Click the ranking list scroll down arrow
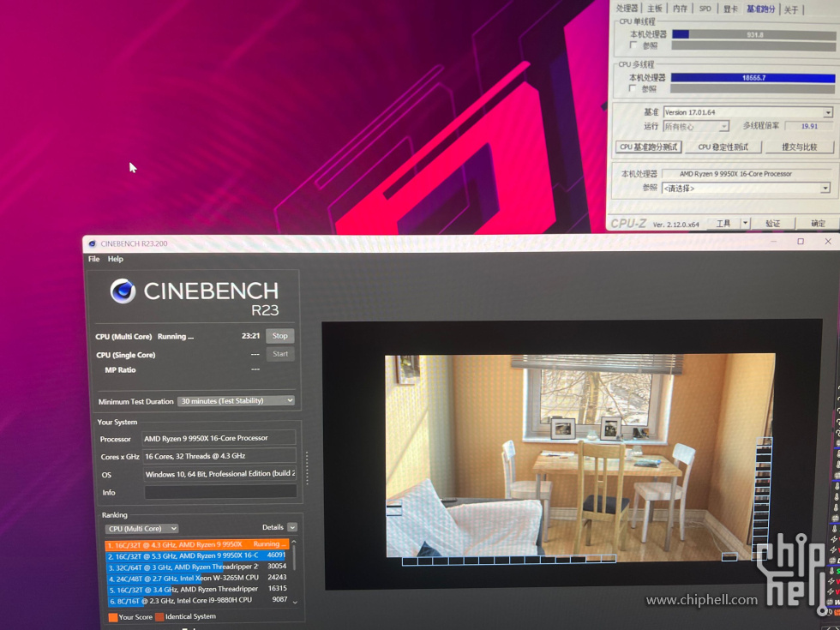The height and width of the screenshot is (630, 840). (295, 602)
